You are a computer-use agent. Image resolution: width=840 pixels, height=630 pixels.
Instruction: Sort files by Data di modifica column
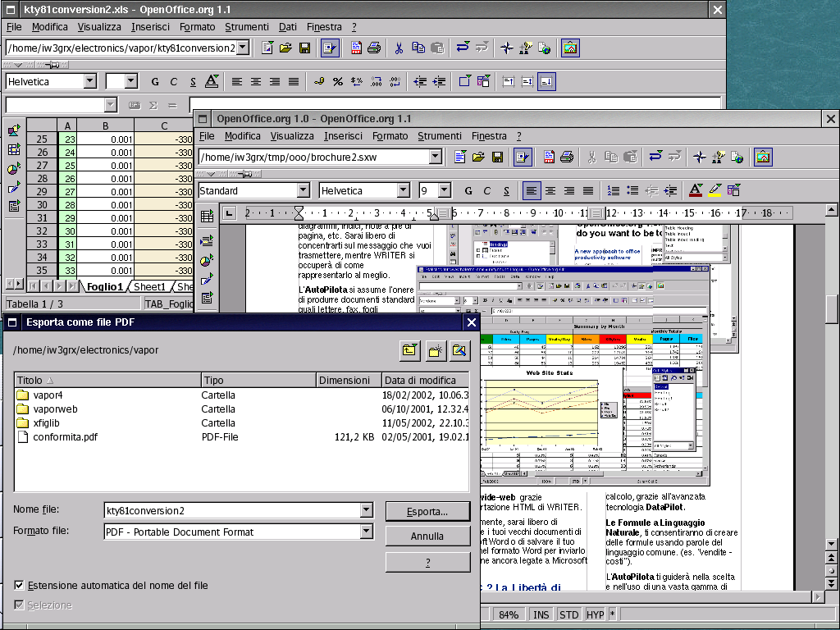426,381
